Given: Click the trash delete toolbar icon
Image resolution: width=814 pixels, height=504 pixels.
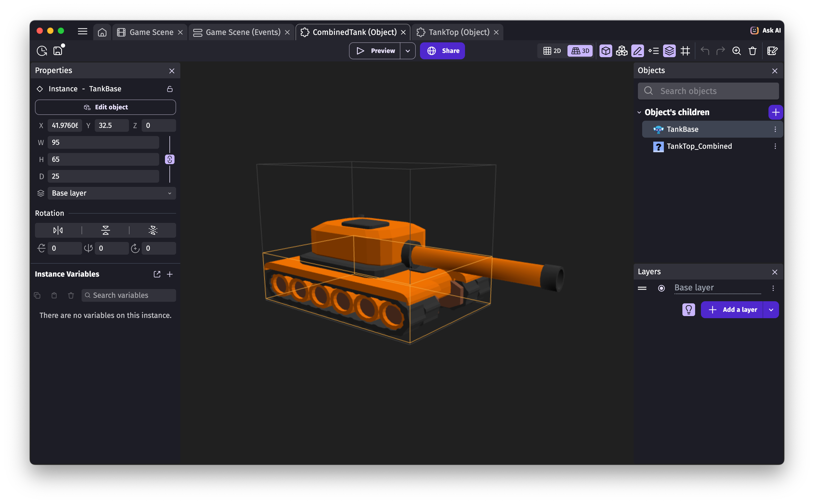Looking at the screenshot, I should pos(752,51).
